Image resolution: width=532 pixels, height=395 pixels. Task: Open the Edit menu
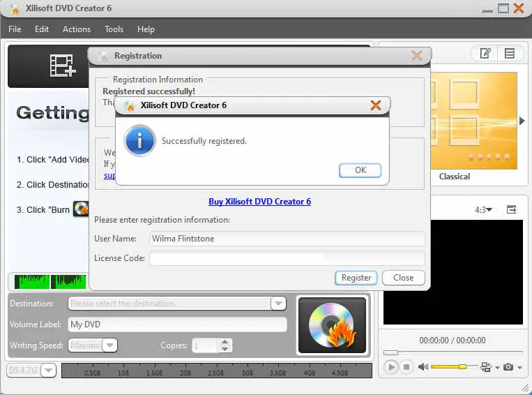(42, 29)
